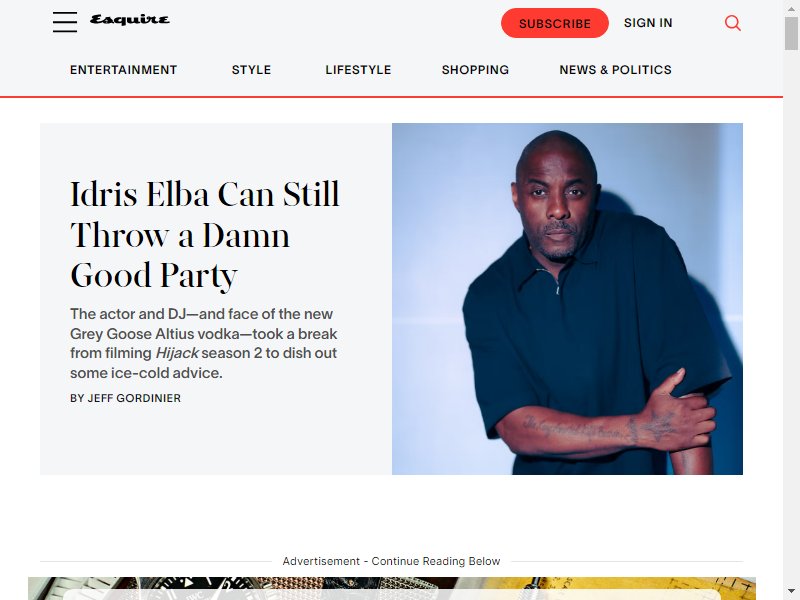The image size is (800, 600).
Task: Open the hamburger navigation menu
Action: tap(65, 22)
